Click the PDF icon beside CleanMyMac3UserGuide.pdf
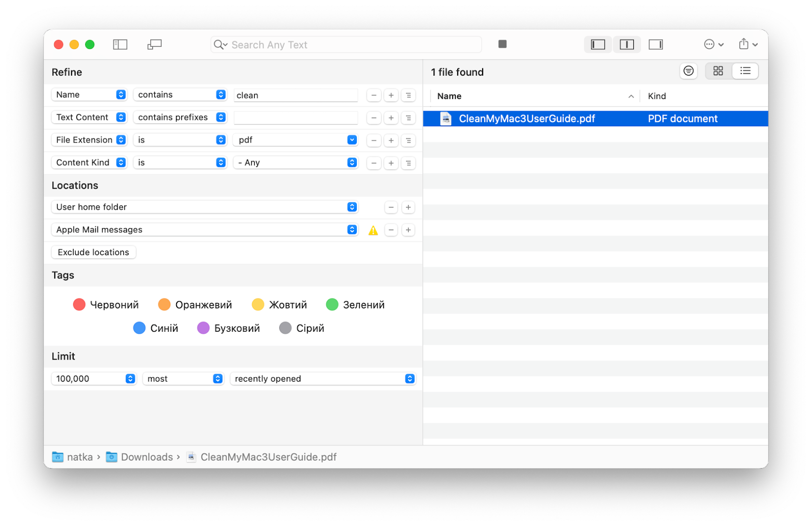The width and height of the screenshot is (812, 526). (x=445, y=118)
